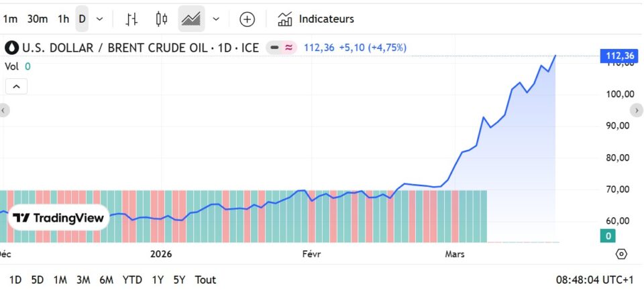This screenshot has width=644, height=292.
Task: Switch to the 1m interval
Action: point(10,19)
